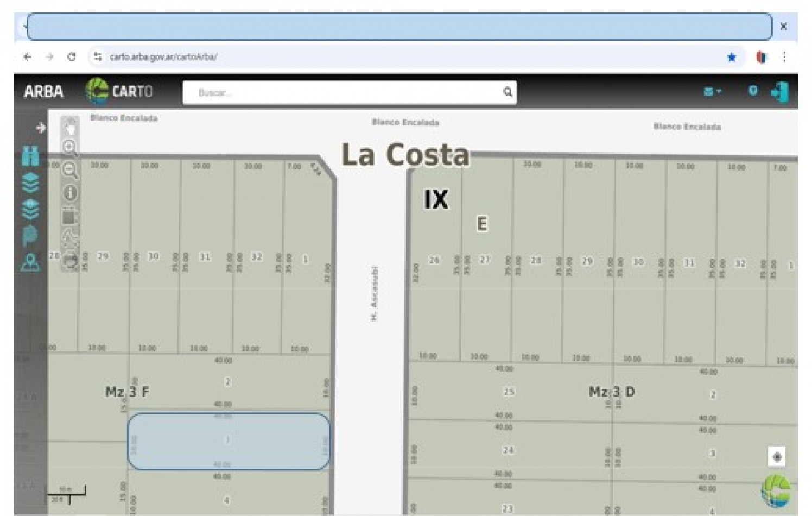The width and height of the screenshot is (812, 516).
Task: Click the login door icon
Action: pos(779,92)
